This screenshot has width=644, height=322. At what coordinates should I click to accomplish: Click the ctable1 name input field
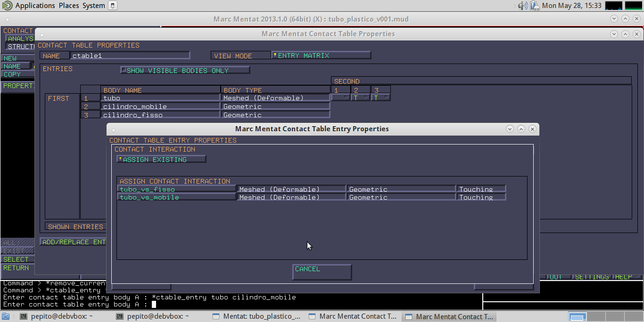[x=130, y=56]
